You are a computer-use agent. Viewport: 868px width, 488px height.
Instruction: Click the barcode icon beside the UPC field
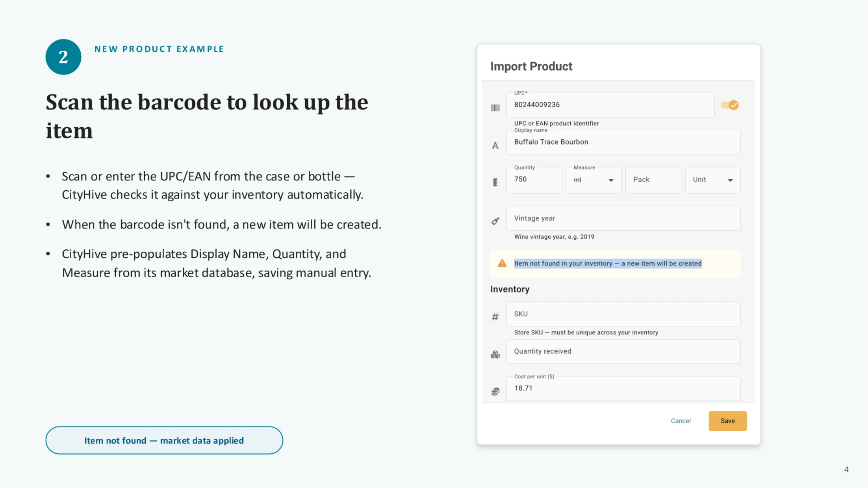tap(495, 108)
